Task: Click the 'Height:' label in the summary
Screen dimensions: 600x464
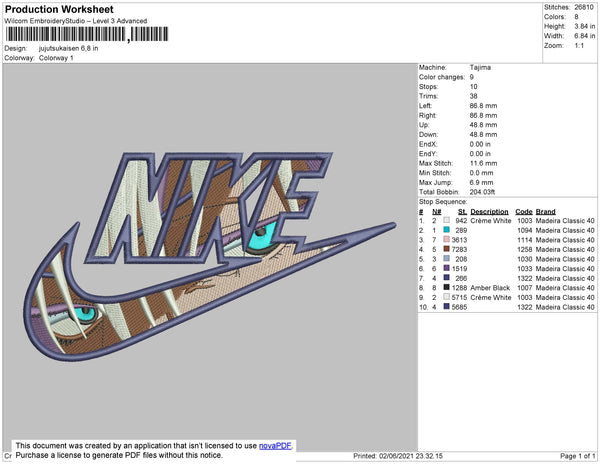Action: 554,26
